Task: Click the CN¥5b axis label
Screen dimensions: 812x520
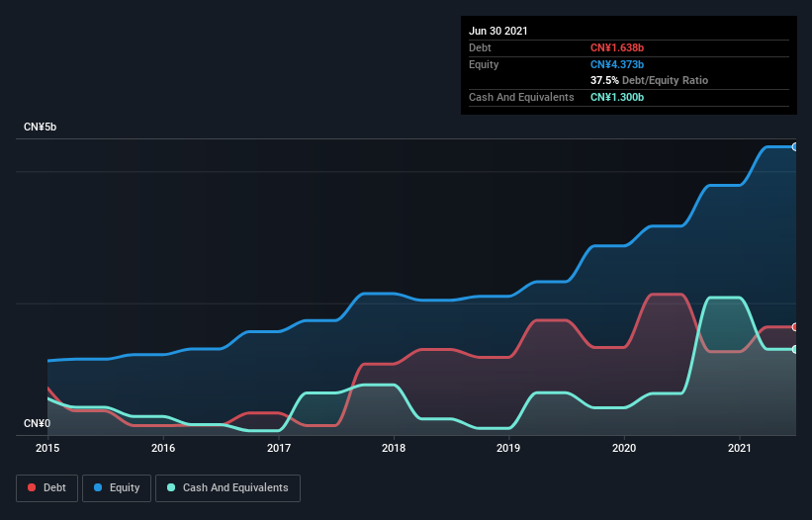Action: (40, 128)
